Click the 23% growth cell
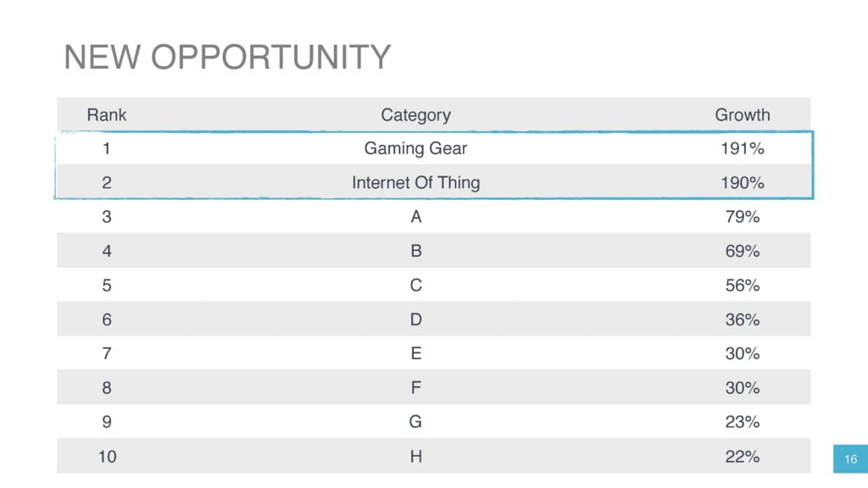Image resolution: width=868 pixels, height=488 pixels. click(743, 422)
